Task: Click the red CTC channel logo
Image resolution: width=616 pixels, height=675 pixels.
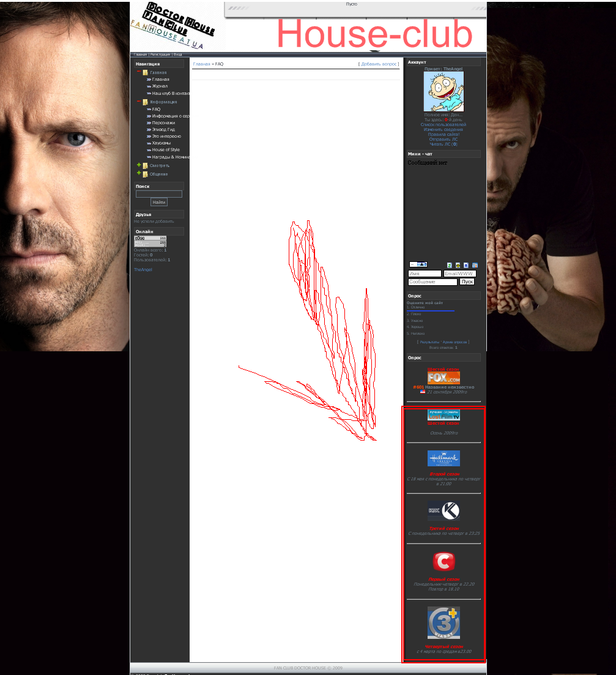Action: tap(443, 562)
